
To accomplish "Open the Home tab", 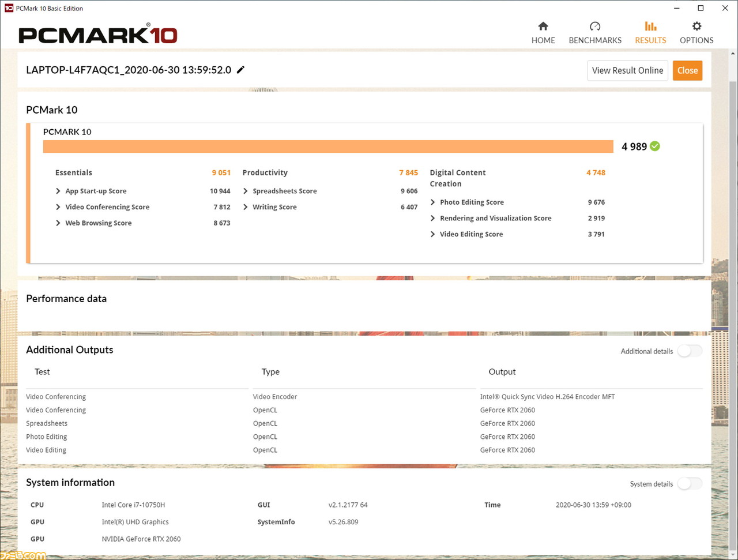I will coord(543,33).
